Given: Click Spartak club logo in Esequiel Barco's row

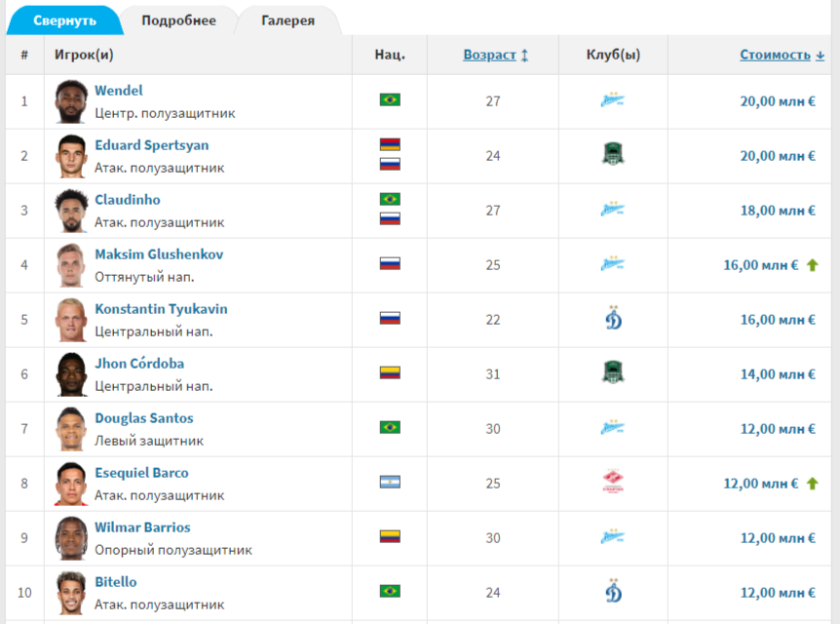Looking at the screenshot, I should 612,483.
